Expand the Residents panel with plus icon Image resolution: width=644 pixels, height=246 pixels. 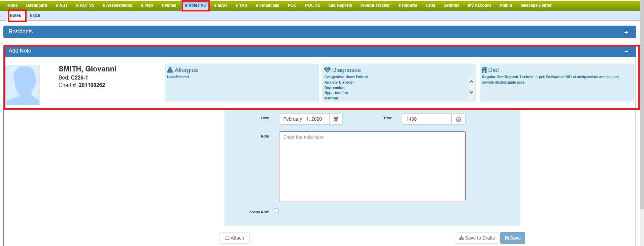(626, 32)
